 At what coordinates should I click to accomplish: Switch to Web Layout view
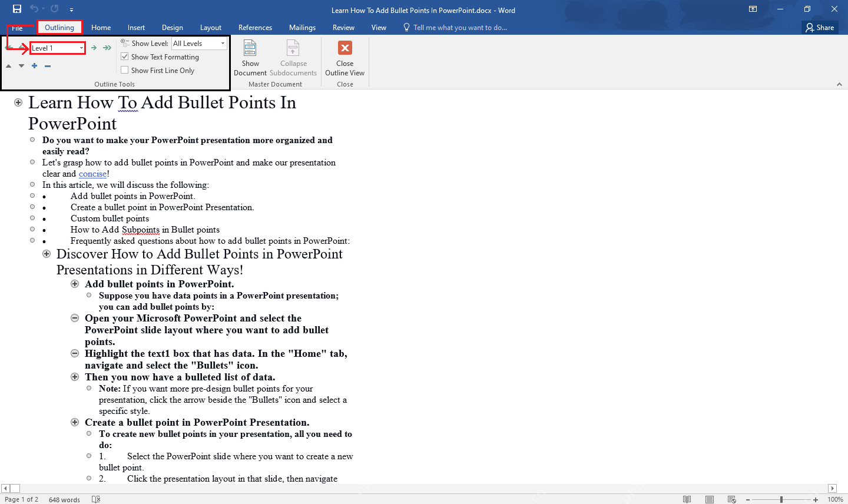pos(732,499)
